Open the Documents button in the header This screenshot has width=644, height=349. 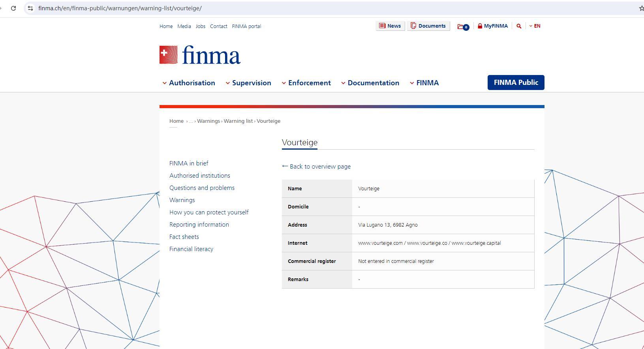[x=428, y=26]
